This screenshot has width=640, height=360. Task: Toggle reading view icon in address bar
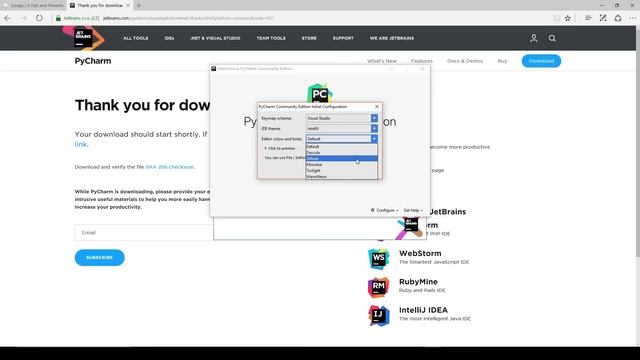pos(556,18)
